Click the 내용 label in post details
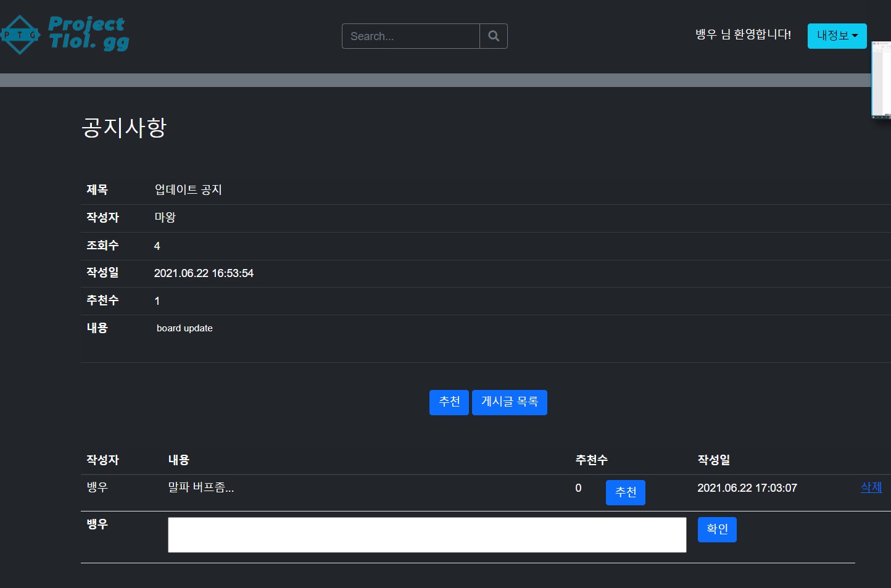 (x=97, y=328)
